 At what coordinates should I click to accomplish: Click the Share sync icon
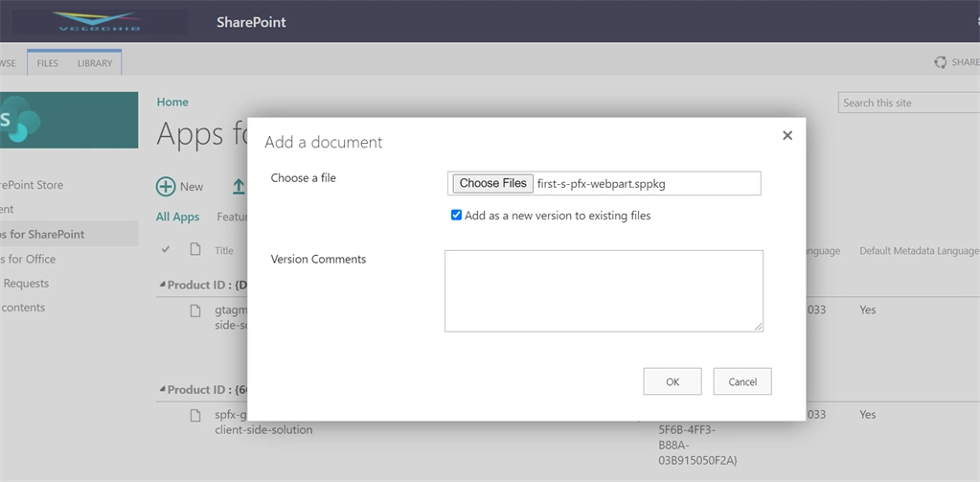tap(940, 62)
